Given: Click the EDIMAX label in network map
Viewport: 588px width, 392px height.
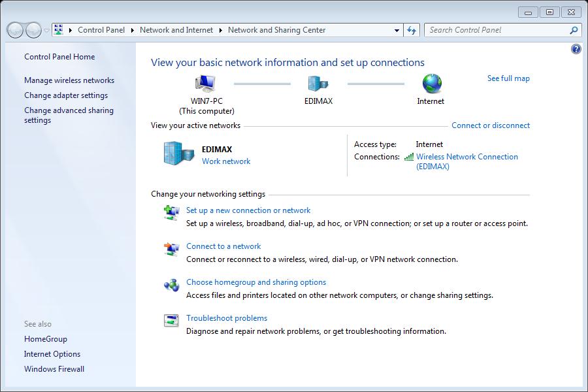Looking at the screenshot, I should (318, 101).
